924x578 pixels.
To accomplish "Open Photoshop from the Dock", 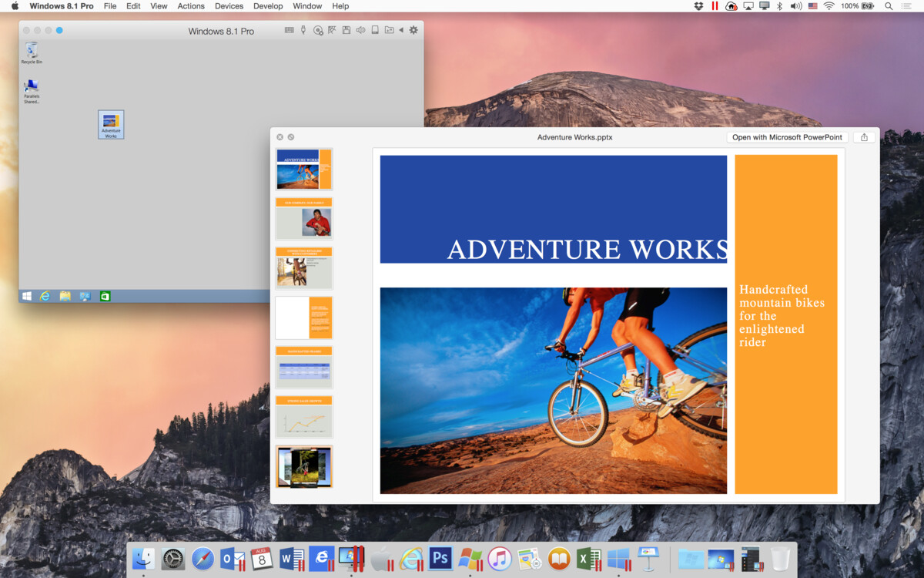I will tap(440, 559).
